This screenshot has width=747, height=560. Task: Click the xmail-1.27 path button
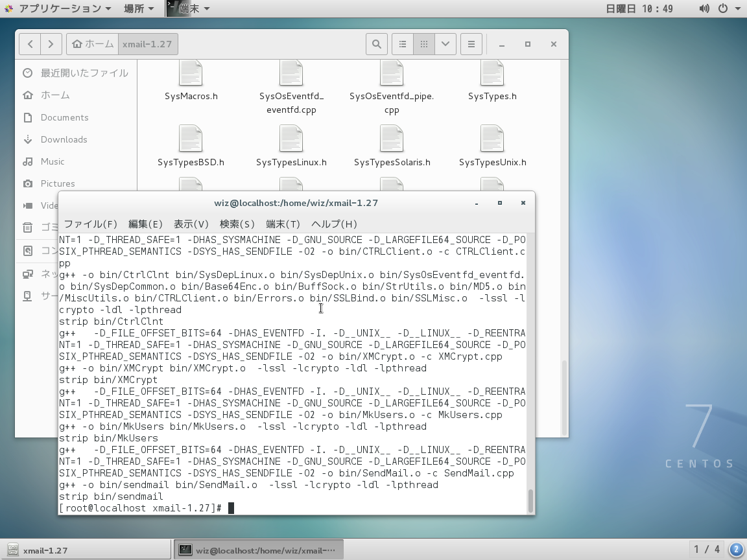147,44
